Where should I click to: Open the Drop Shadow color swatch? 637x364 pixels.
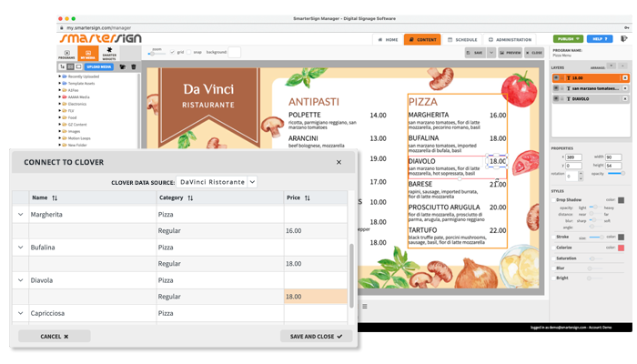[622, 200]
